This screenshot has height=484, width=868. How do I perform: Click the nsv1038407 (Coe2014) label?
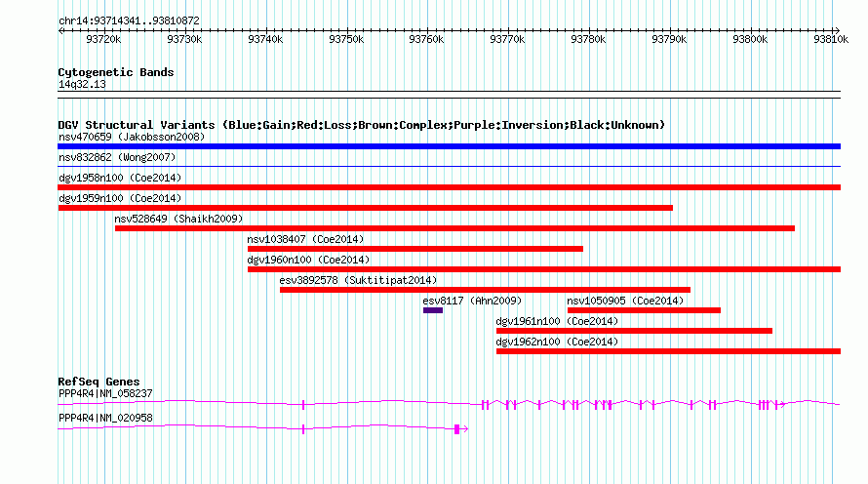pyautogui.click(x=305, y=239)
